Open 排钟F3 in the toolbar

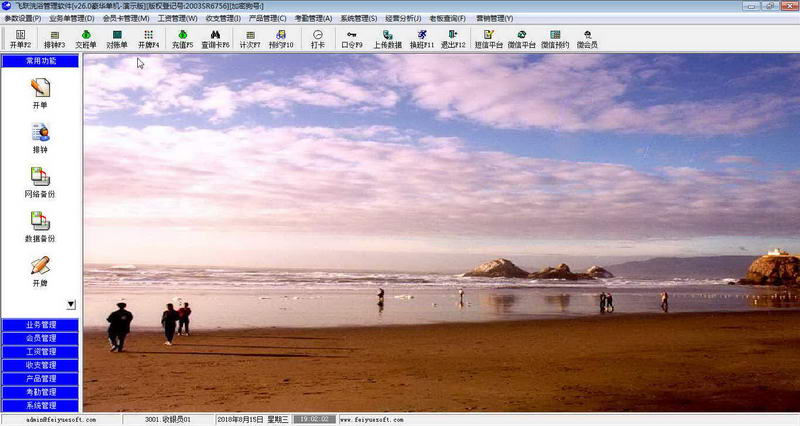(55, 39)
